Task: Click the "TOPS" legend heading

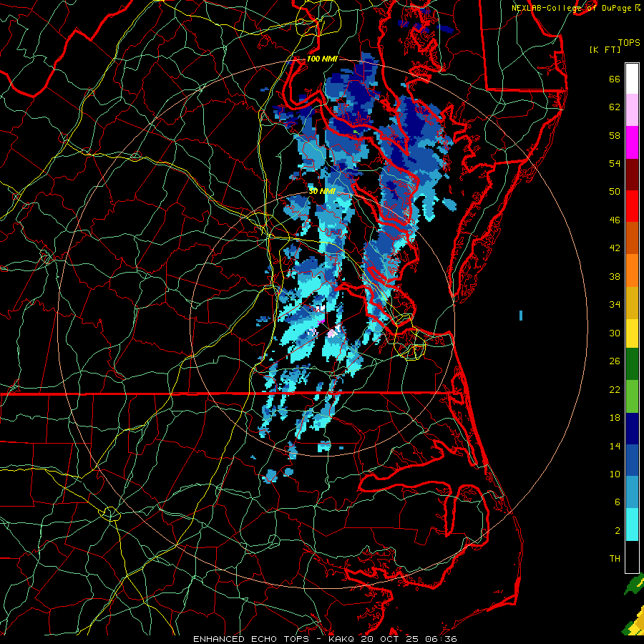Action: pos(629,43)
